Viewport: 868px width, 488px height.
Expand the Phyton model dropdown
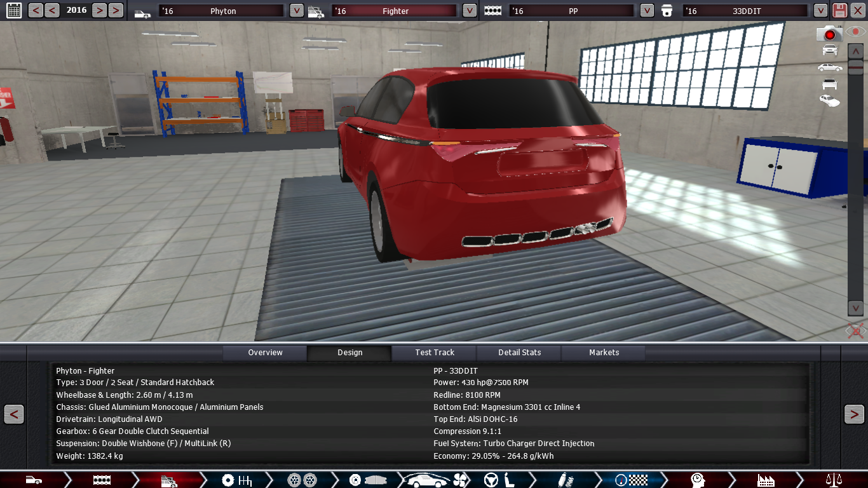click(296, 11)
